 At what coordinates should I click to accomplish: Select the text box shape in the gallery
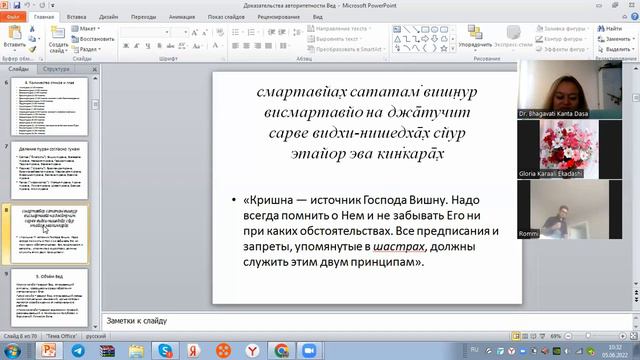click(397, 29)
